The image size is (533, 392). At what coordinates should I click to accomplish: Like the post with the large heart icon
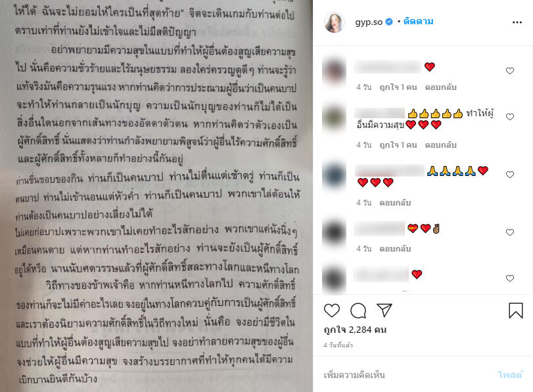332,311
